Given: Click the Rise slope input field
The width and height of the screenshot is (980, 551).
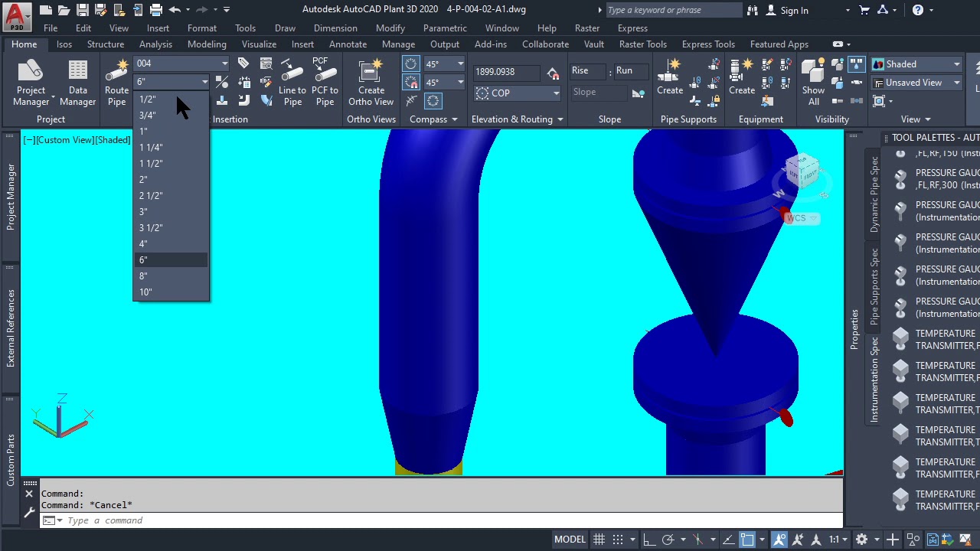Looking at the screenshot, I should point(590,71).
